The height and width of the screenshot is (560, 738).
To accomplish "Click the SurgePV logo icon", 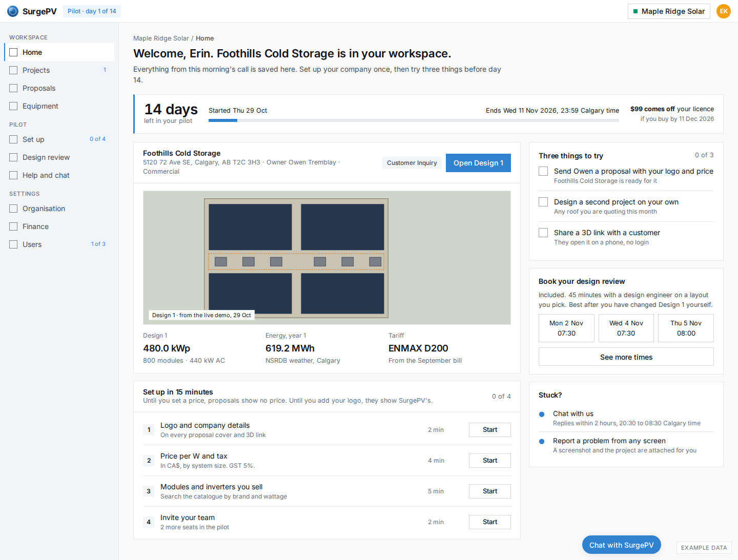I will click(13, 11).
